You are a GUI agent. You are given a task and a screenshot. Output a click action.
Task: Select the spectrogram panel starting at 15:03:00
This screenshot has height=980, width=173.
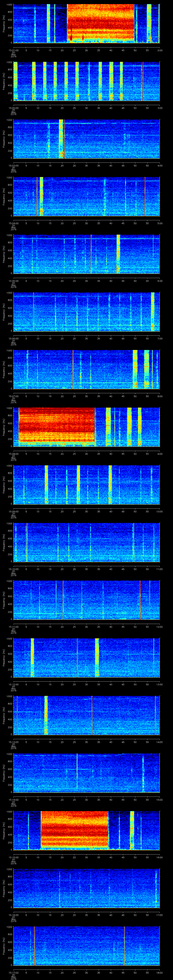(86, 139)
